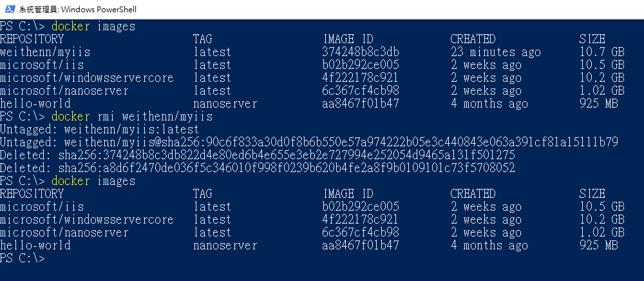Click the final empty 'PS C:\>' prompt
This screenshot has width=644, height=281.
tap(22, 258)
